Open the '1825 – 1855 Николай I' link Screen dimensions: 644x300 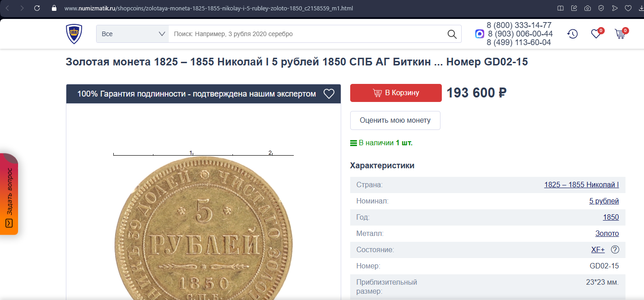pos(581,185)
